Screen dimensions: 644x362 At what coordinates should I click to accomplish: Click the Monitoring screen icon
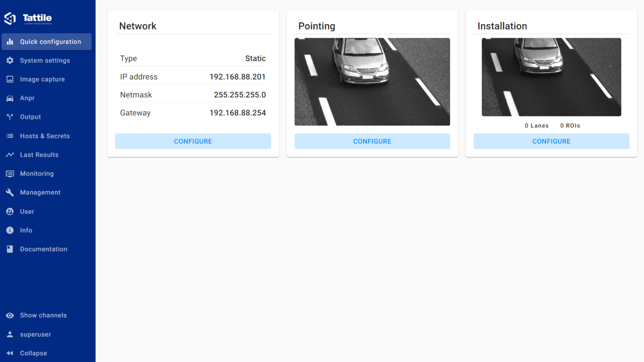pos(10,173)
